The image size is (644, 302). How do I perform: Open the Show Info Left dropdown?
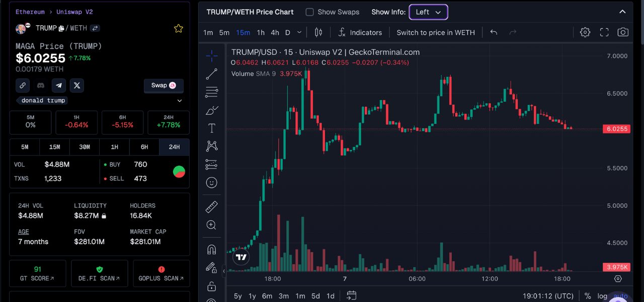pos(428,12)
